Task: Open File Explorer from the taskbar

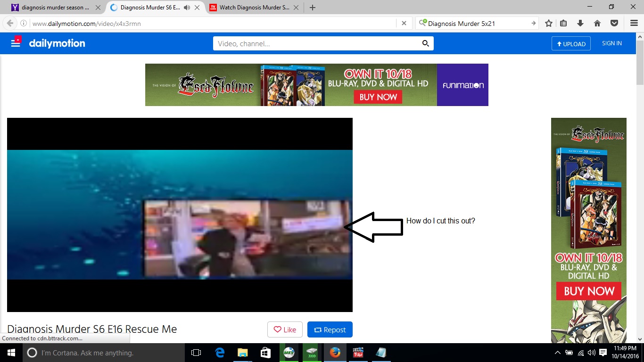Action: tap(242, 353)
